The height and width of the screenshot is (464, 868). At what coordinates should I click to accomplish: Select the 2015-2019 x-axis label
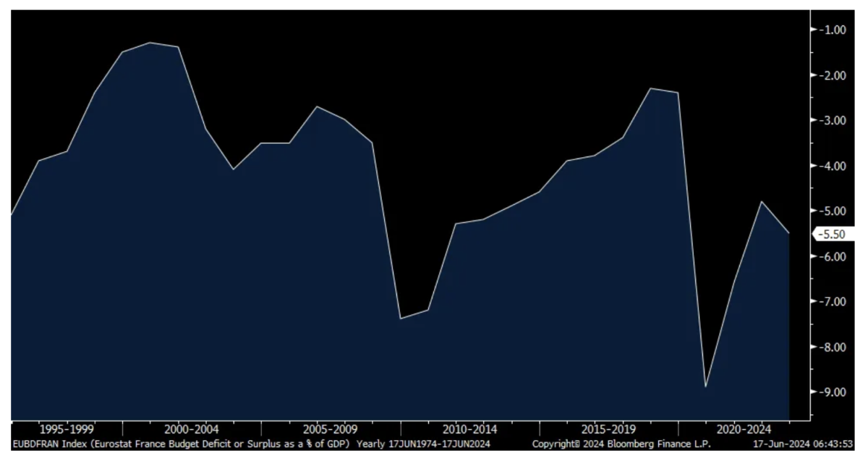(x=609, y=428)
